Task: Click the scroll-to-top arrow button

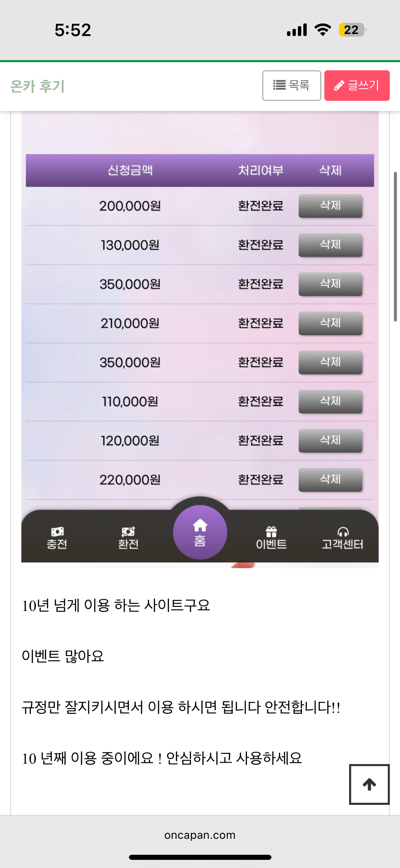Action: [x=369, y=784]
